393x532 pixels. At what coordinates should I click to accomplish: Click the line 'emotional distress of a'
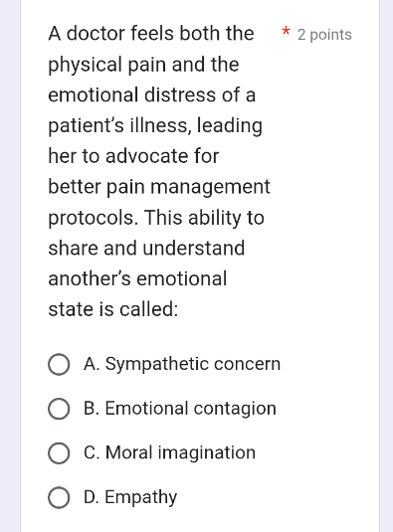(151, 94)
